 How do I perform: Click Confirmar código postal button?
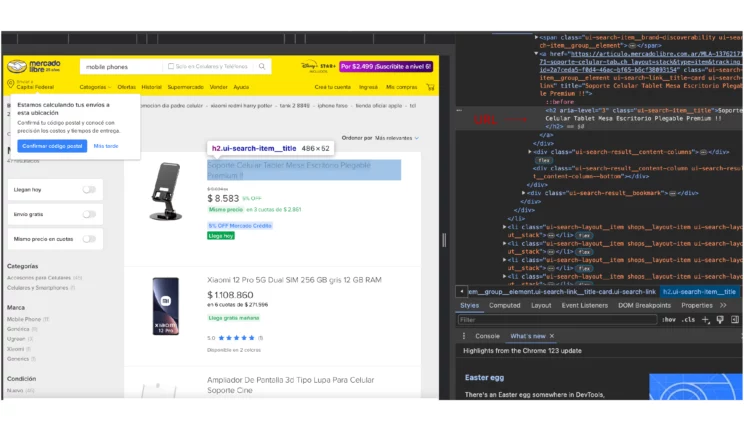[x=52, y=146]
